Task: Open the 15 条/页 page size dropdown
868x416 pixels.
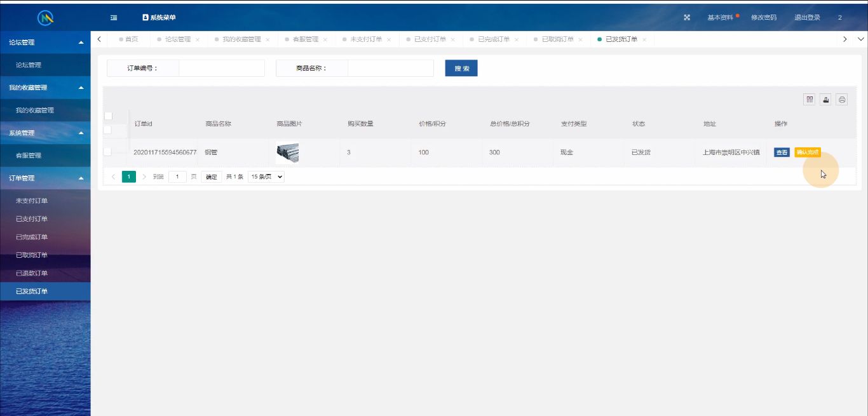Action: click(x=266, y=177)
